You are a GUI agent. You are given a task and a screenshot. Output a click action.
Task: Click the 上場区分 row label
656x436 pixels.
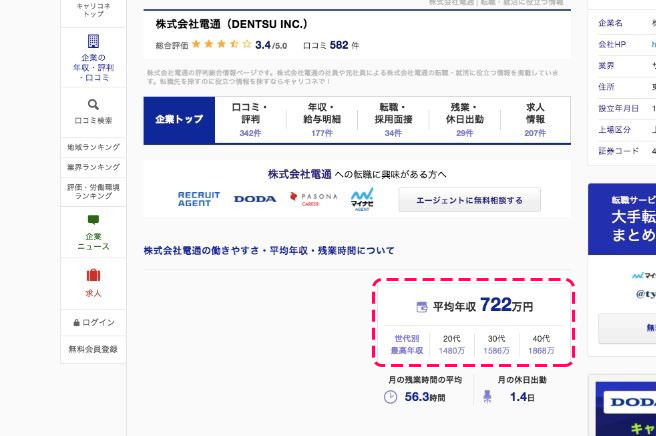point(614,130)
